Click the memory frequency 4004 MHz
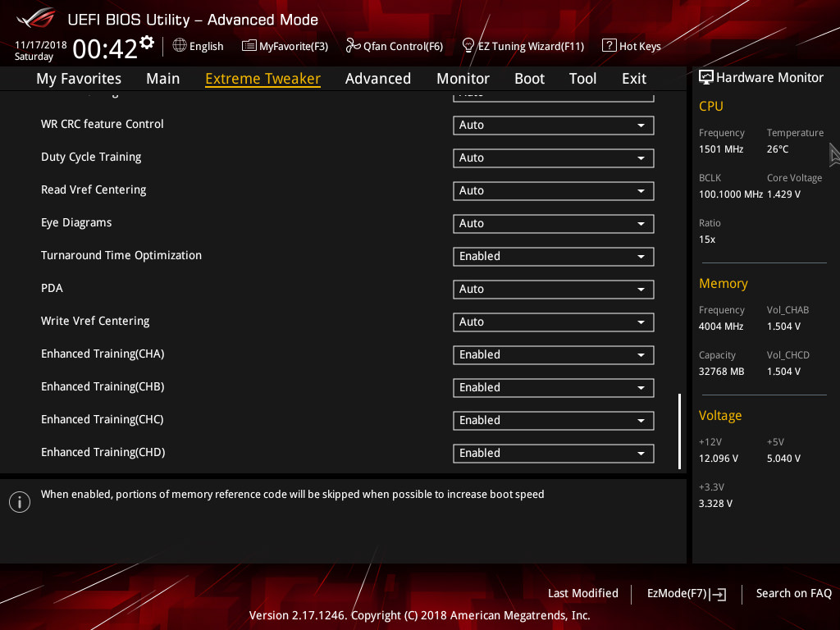The height and width of the screenshot is (630, 840). click(721, 326)
